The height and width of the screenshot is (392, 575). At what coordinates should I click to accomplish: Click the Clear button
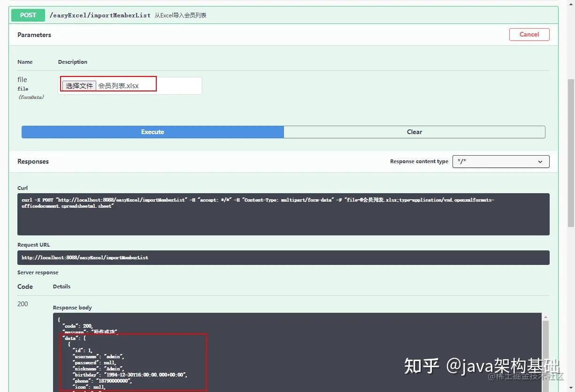[414, 132]
